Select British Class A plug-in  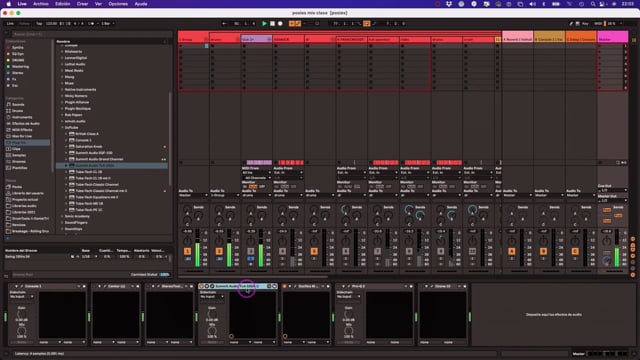87,134
